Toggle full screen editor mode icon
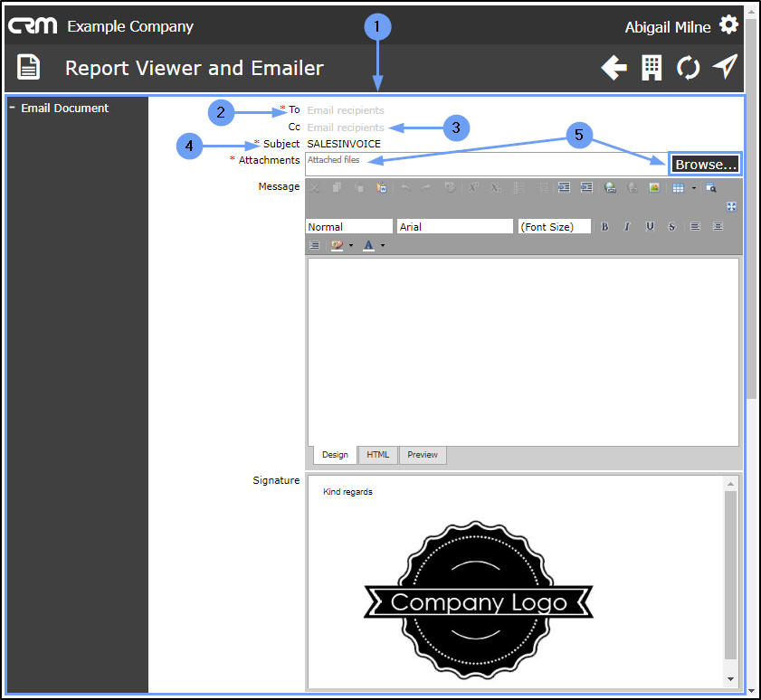 pyautogui.click(x=731, y=206)
